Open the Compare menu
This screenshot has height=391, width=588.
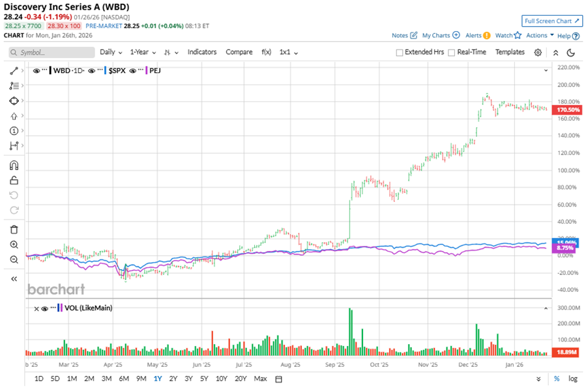click(239, 52)
